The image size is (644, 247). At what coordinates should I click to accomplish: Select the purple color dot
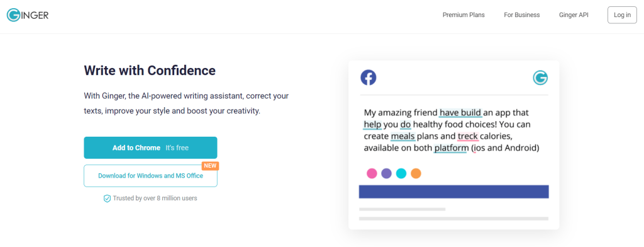tap(387, 173)
